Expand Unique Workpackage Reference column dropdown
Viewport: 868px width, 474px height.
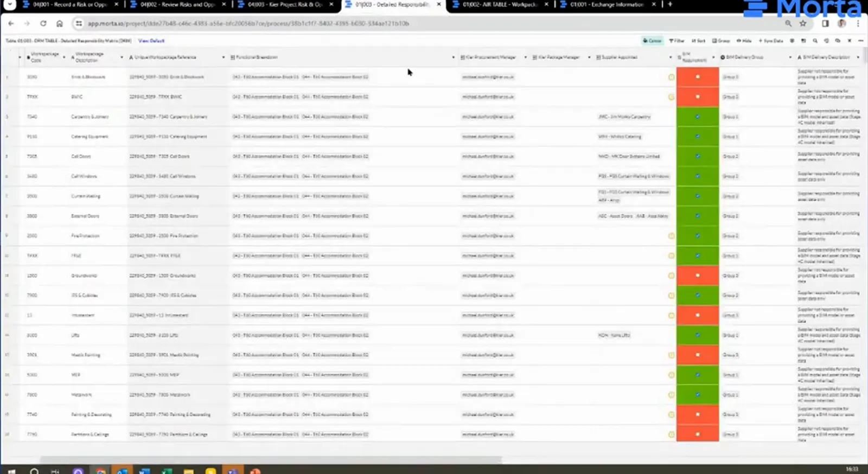click(x=223, y=57)
